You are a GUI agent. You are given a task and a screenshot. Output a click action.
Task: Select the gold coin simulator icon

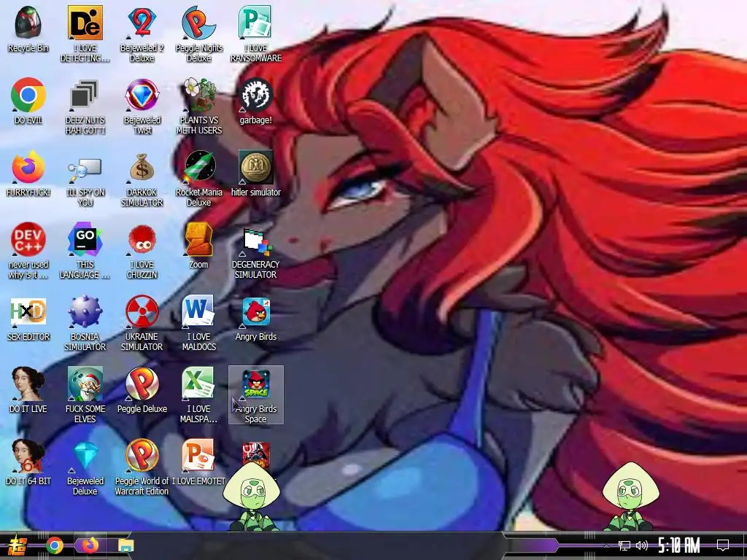[x=255, y=167]
